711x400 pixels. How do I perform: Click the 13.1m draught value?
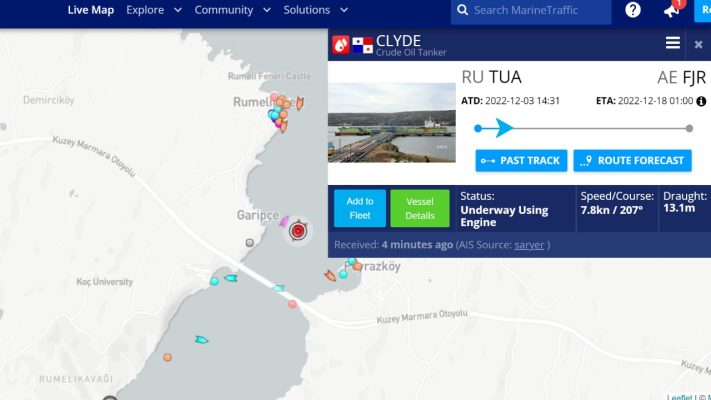679,208
